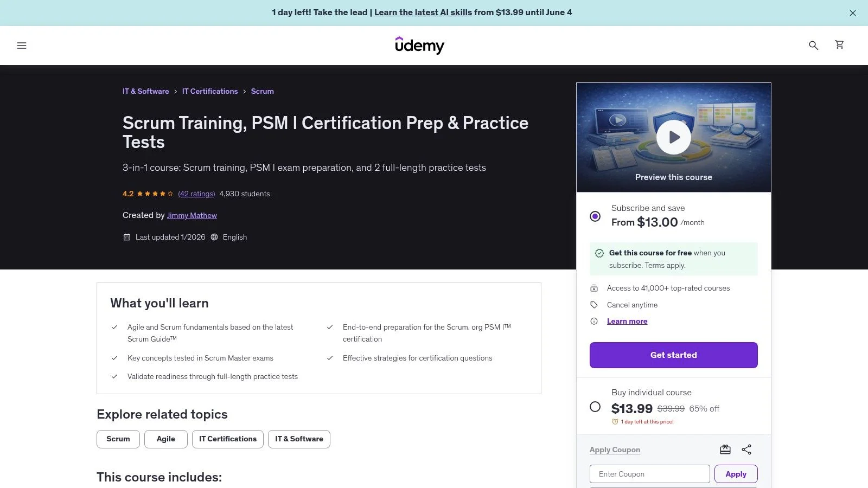The image size is (868, 488).
Task: Play the course preview video
Action: (673, 137)
